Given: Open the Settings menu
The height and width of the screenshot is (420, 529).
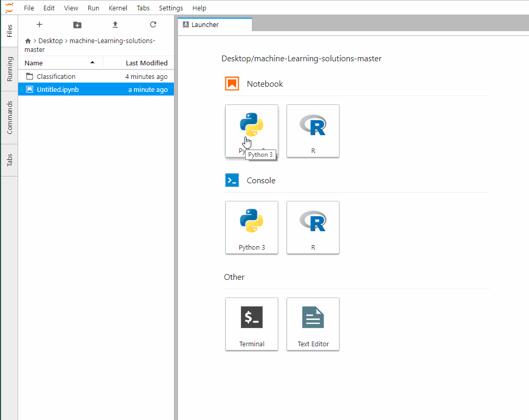Looking at the screenshot, I should (171, 8).
